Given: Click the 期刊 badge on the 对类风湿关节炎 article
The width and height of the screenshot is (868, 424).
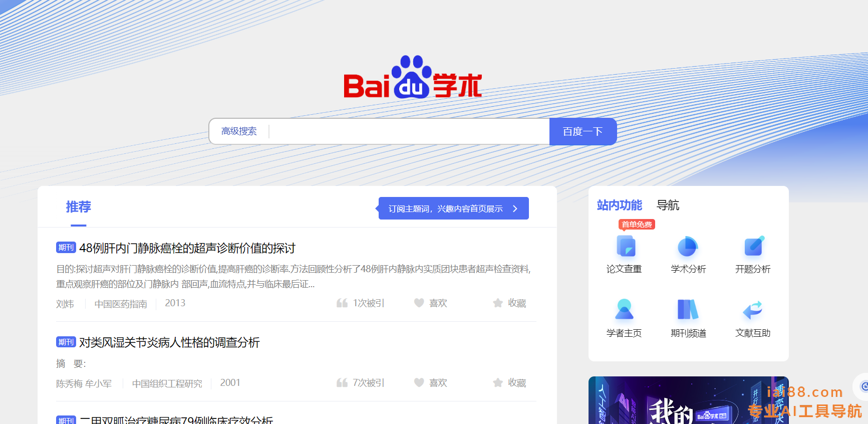Looking at the screenshot, I should [x=66, y=342].
